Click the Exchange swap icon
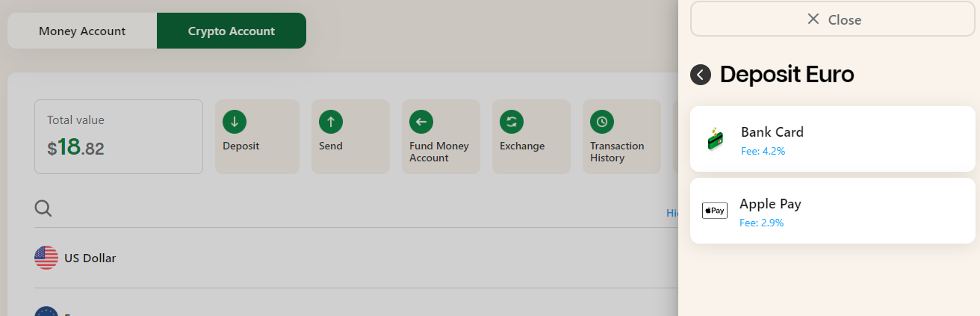The image size is (980, 316). (x=512, y=121)
